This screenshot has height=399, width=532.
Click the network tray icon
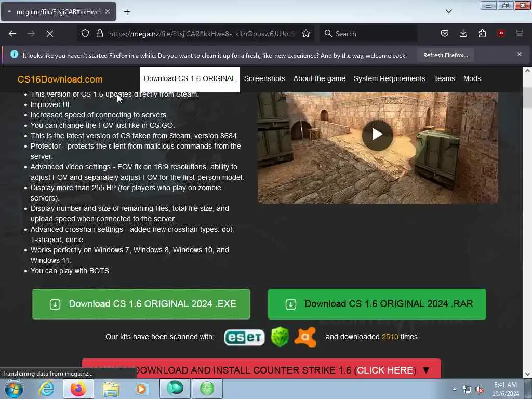click(467, 390)
